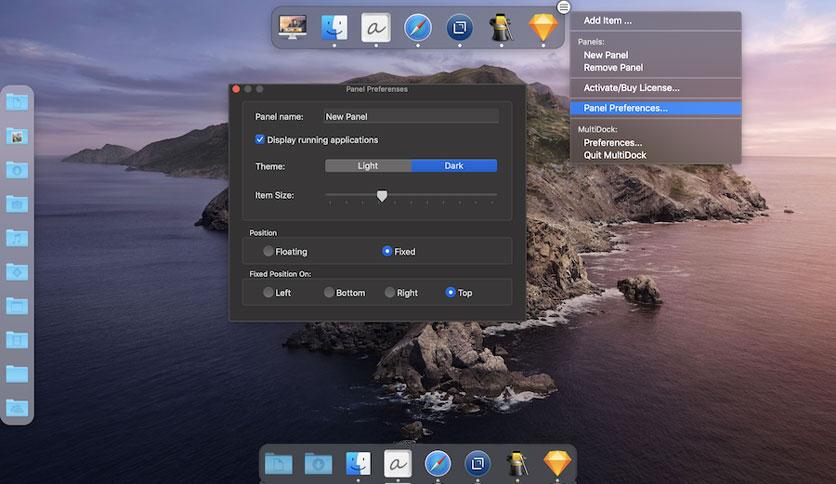
Task: Select Activate/Buy License menu entry
Action: [655, 88]
